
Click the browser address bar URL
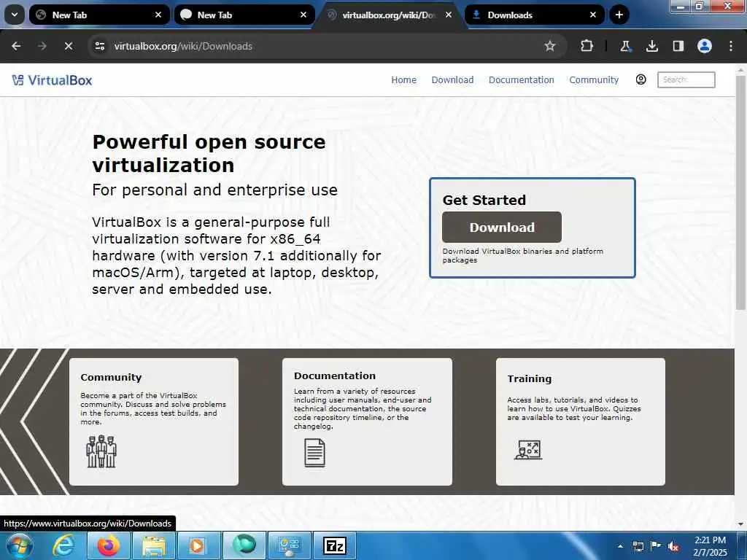click(183, 46)
